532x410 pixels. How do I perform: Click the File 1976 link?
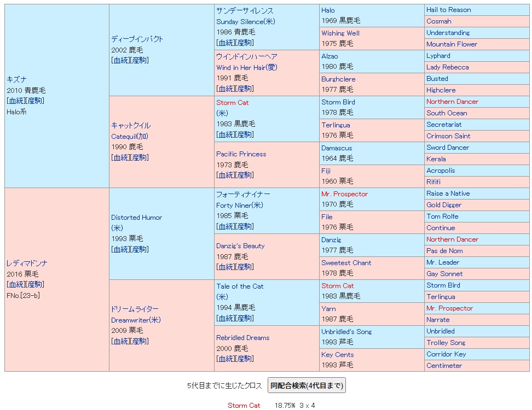(327, 217)
